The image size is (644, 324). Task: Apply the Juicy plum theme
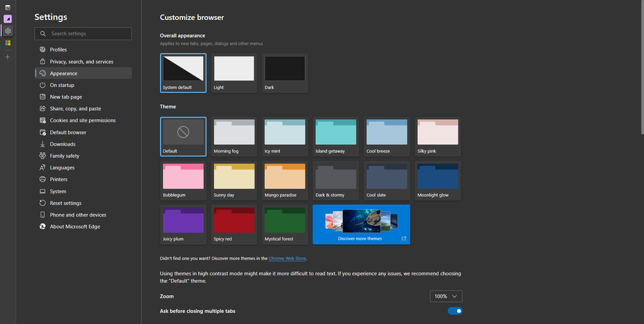[183, 224]
